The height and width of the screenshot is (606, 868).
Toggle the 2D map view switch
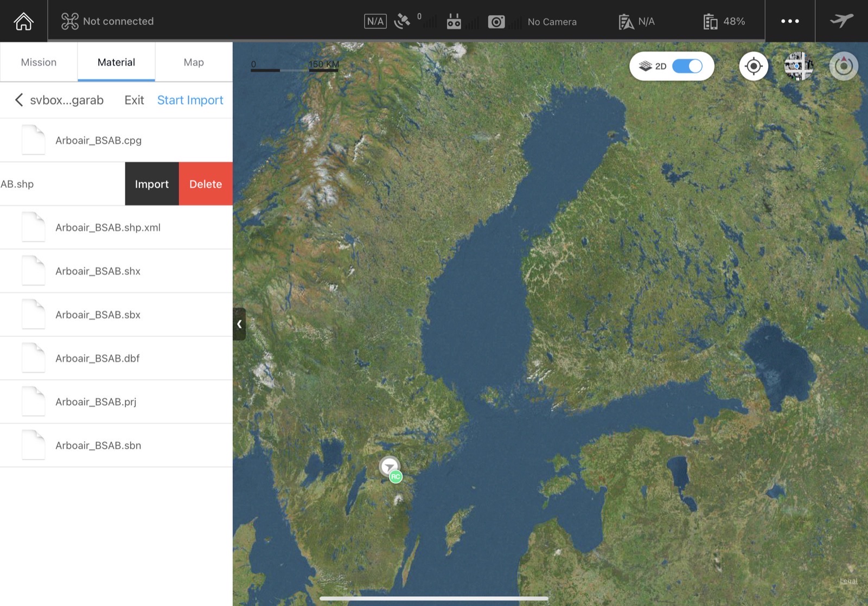coord(687,66)
